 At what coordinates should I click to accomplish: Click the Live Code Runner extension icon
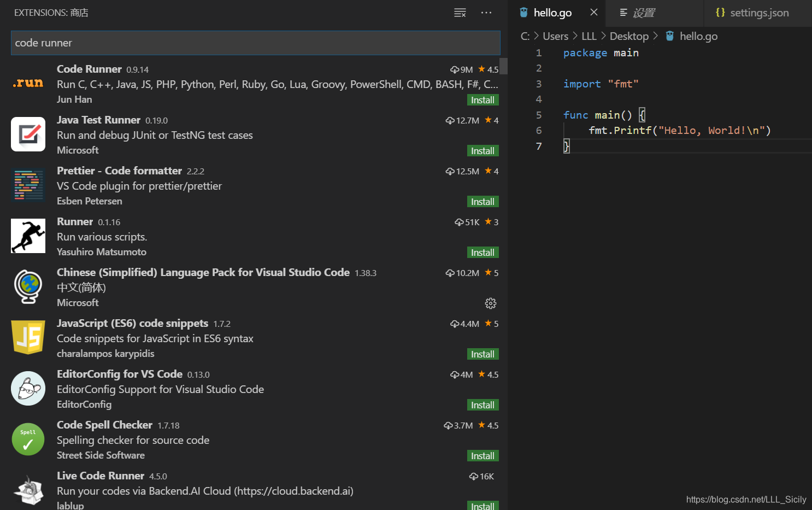tap(28, 490)
